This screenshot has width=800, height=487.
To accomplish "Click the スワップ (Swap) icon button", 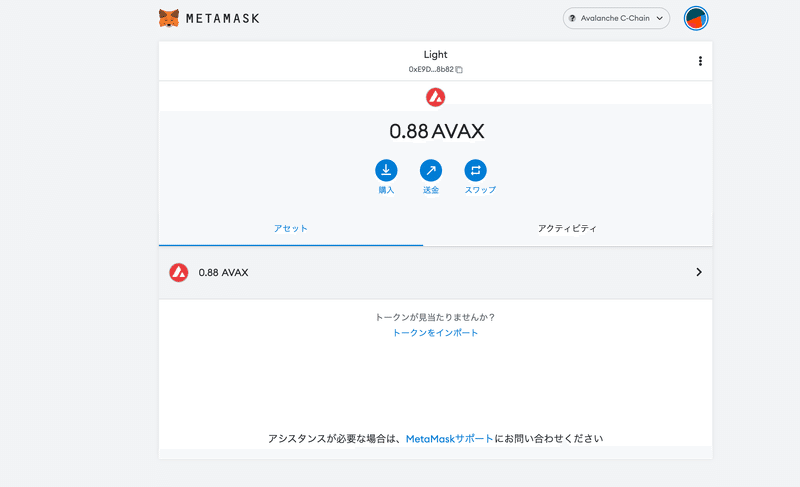I will (x=476, y=170).
